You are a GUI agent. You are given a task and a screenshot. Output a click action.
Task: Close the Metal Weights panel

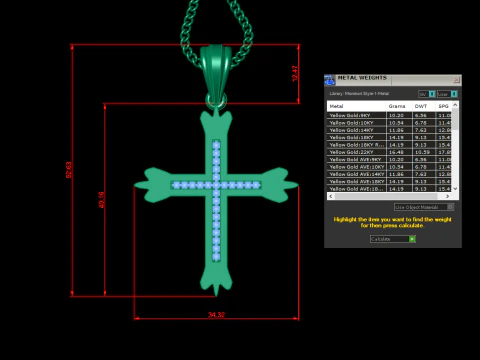(456, 80)
